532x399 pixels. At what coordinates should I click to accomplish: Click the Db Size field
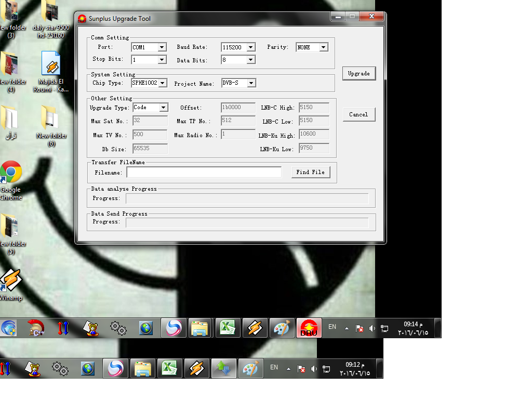(x=150, y=148)
